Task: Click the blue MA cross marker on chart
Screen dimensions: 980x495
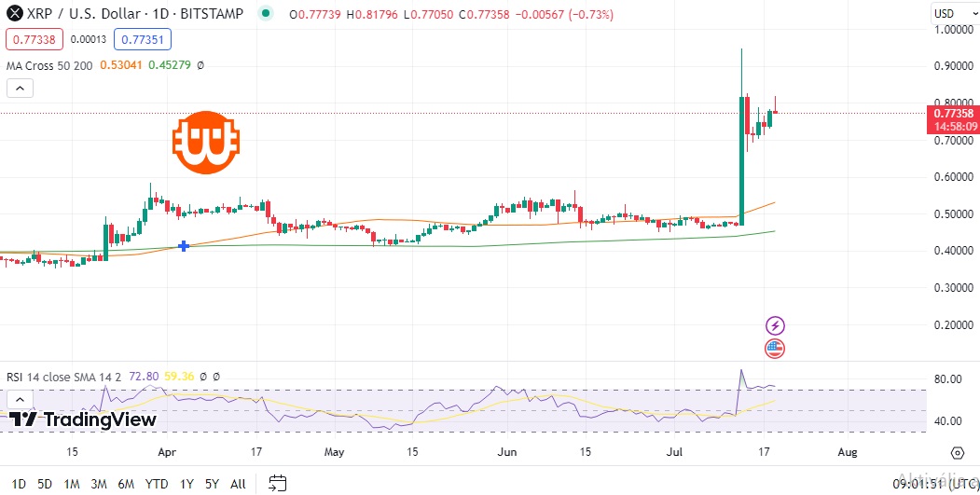Action: pyautogui.click(x=184, y=246)
